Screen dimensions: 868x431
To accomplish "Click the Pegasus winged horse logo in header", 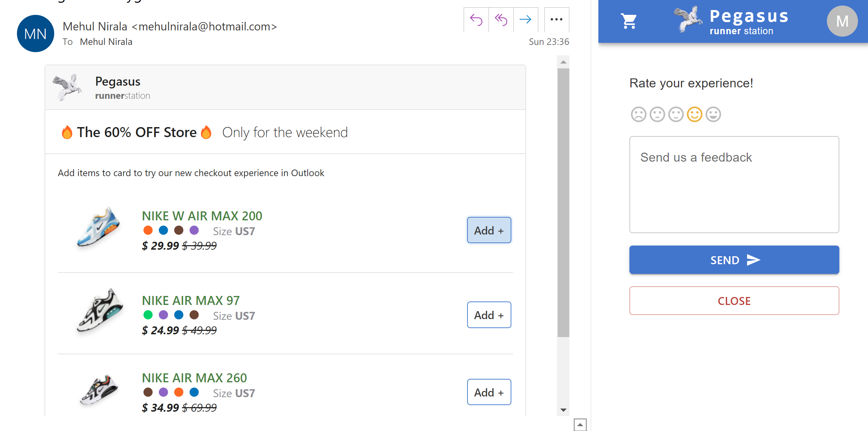I will tap(687, 20).
